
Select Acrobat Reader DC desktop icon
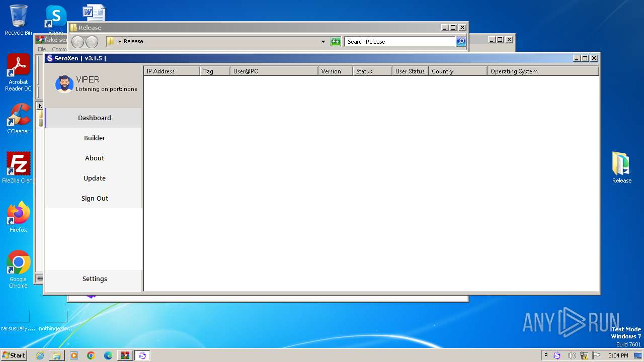pyautogui.click(x=18, y=73)
